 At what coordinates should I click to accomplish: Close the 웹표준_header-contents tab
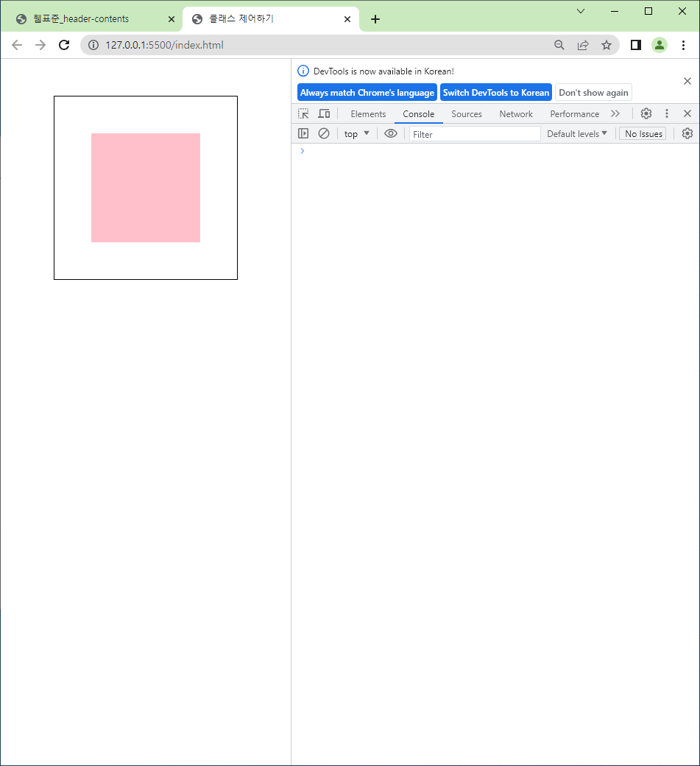click(172, 19)
